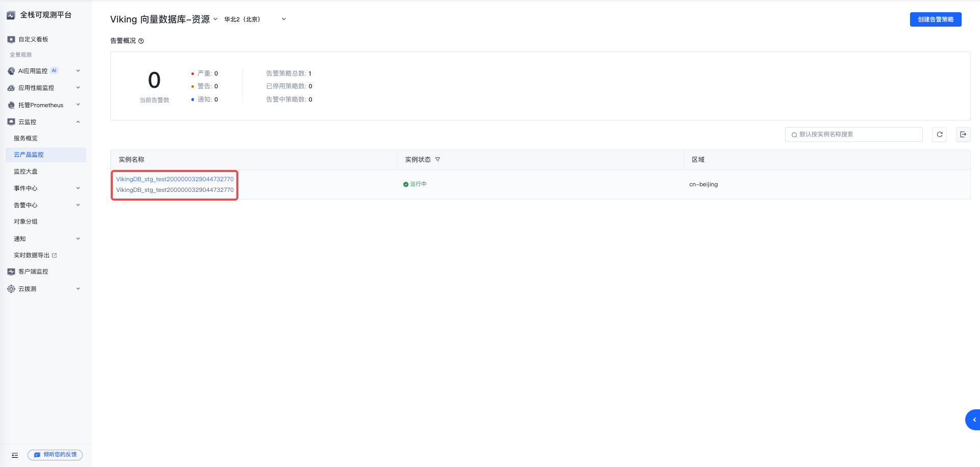Expand the 通知 submenu chevron
Viewport: 980px width, 467px height.
(78, 239)
